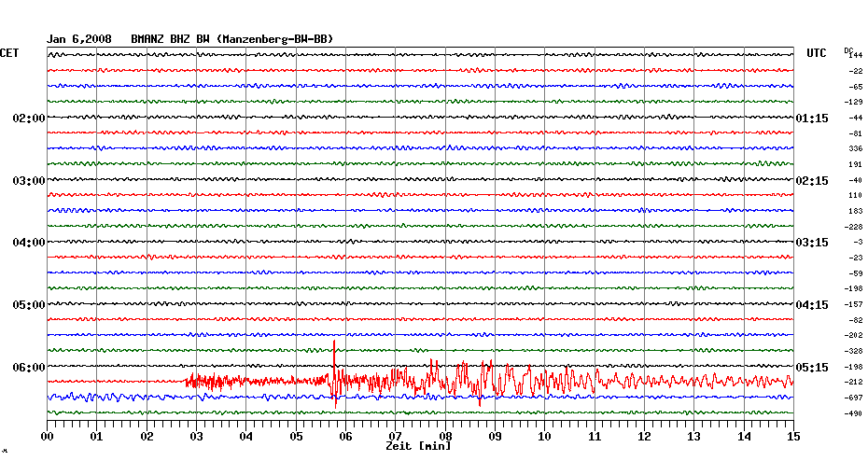Select the '03:00' CET time label
The height and width of the screenshot is (461, 868).
click(x=29, y=181)
